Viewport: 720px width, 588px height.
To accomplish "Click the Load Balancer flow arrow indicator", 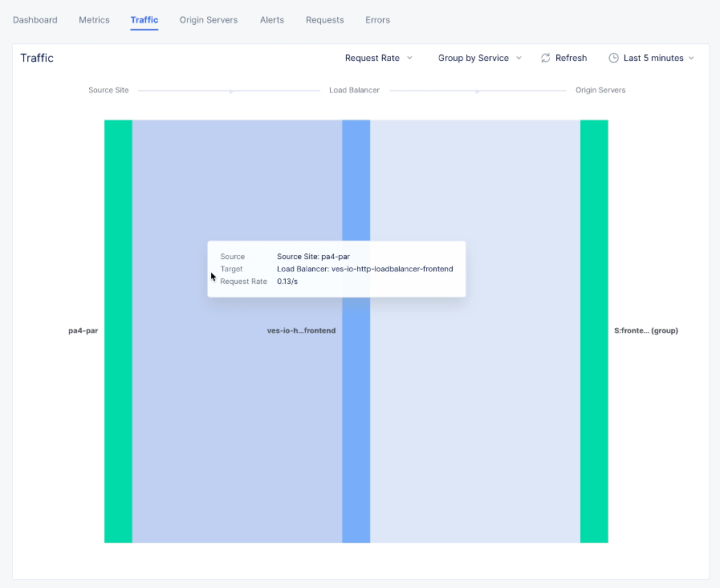I will 475,90.
